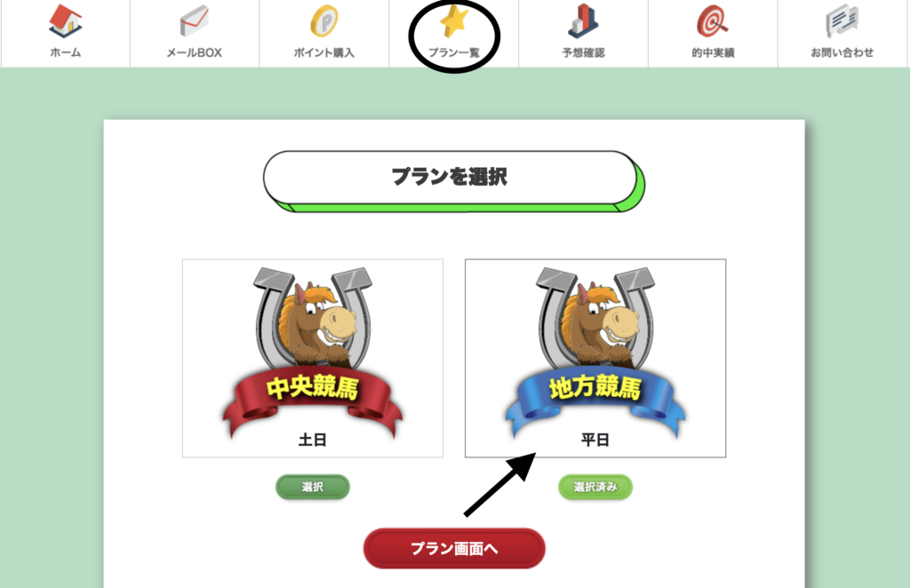Open the chat bubble お問い合わせ icon

(x=842, y=21)
